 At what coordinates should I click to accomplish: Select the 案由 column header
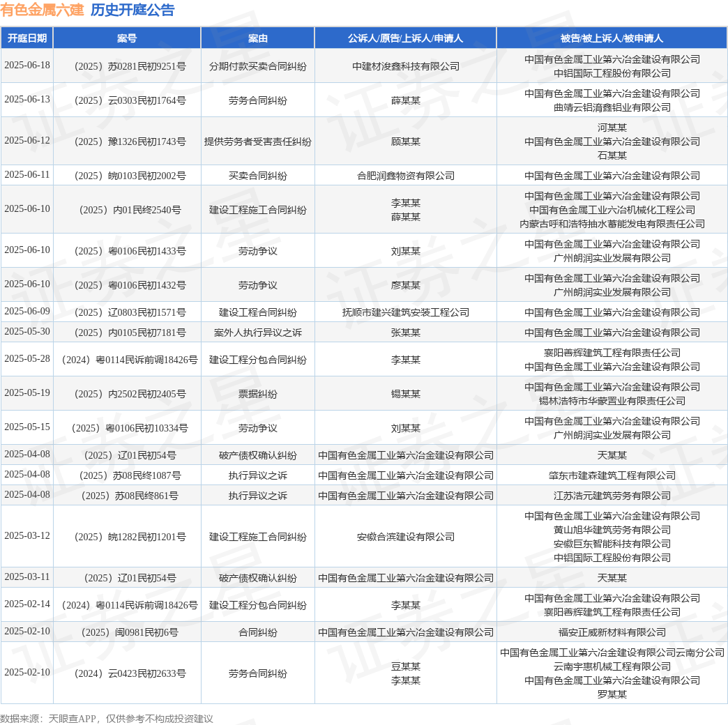coord(258,38)
